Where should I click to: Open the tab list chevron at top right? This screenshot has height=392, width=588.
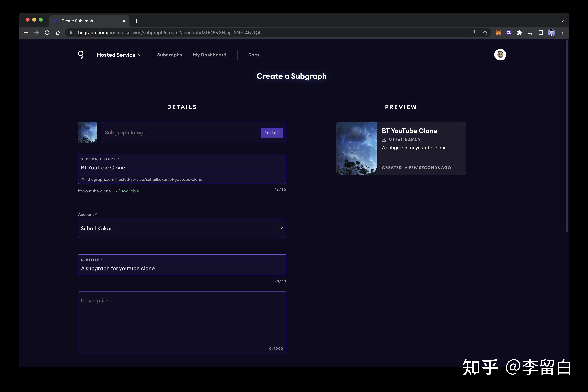tap(562, 21)
